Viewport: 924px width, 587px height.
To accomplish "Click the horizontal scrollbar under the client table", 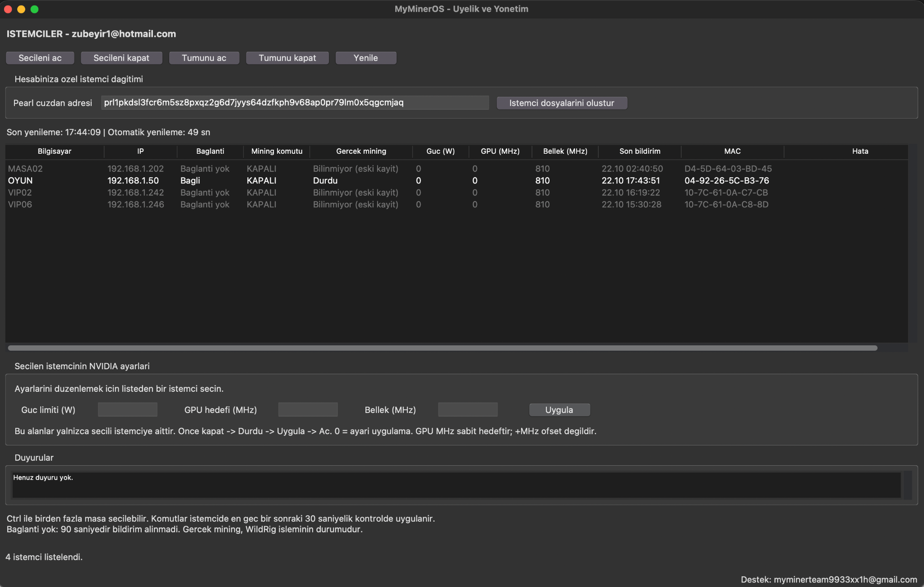I will 443,348.
